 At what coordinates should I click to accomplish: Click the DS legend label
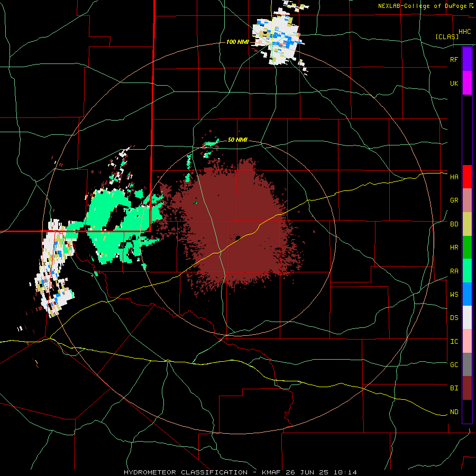click(454, 318)
